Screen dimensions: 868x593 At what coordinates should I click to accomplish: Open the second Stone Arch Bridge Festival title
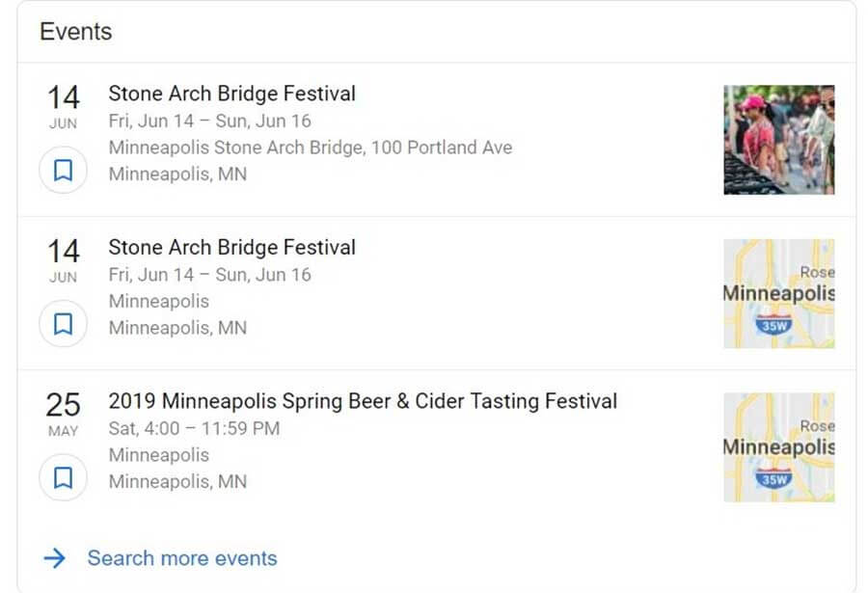(231, 248)
